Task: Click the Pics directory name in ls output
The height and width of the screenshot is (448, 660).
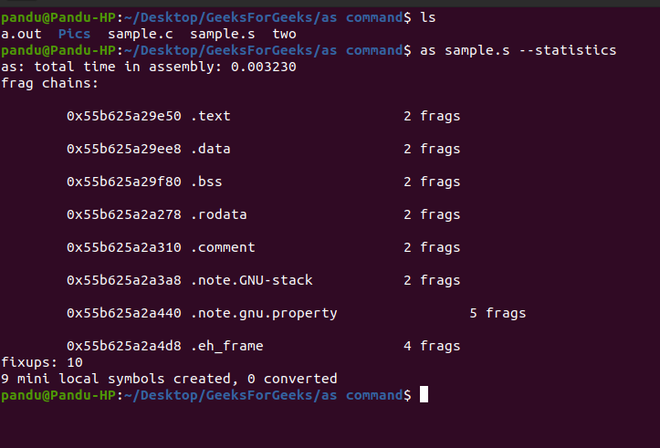Action: (x=74, y=34)
